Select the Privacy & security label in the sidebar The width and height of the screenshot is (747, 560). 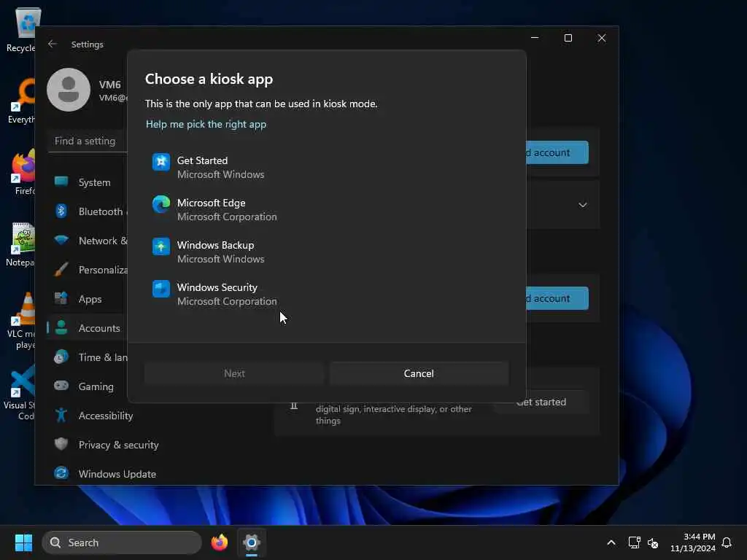click(x=119, y=445)
